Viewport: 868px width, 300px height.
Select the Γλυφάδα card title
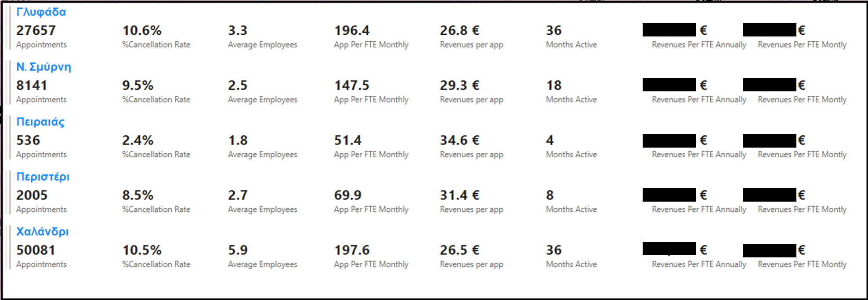click(x=41, y=12)
